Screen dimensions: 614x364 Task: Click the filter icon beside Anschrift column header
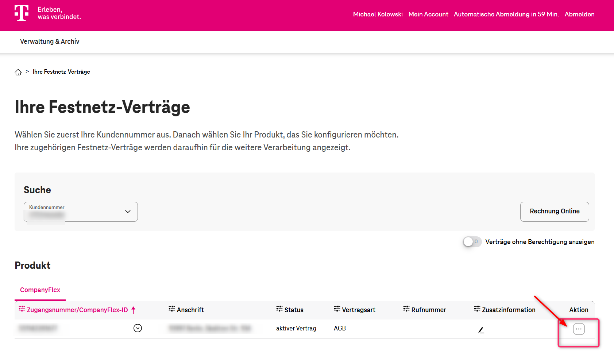point(171,309)
